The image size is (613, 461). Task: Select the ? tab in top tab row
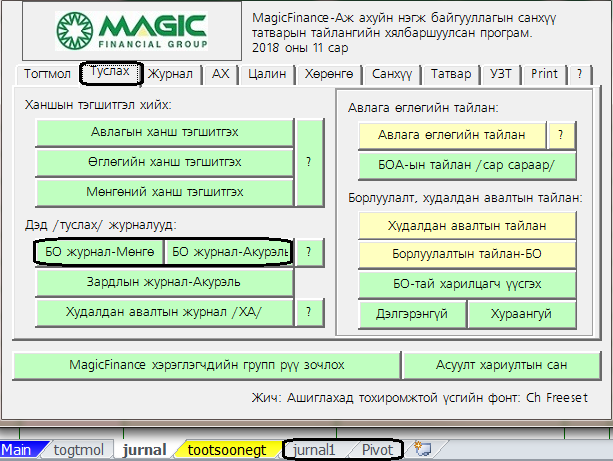(578, 74)
